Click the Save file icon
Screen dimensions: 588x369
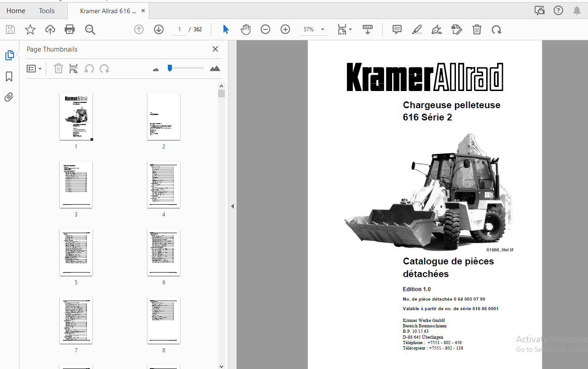[10, 30]
